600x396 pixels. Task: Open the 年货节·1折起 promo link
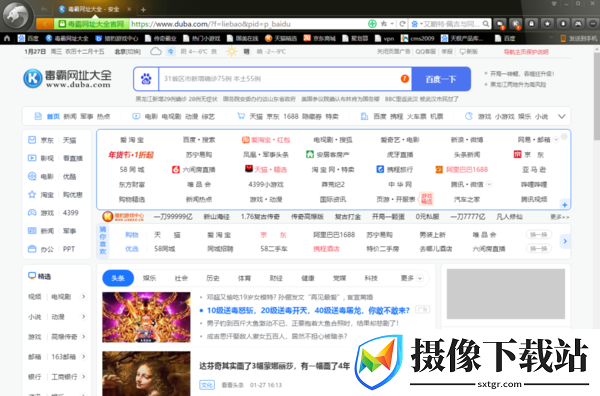pos(131,155)
